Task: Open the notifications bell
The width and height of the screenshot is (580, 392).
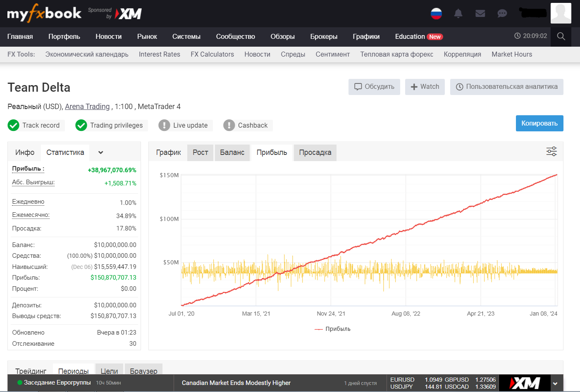Action: coord(458,14)
